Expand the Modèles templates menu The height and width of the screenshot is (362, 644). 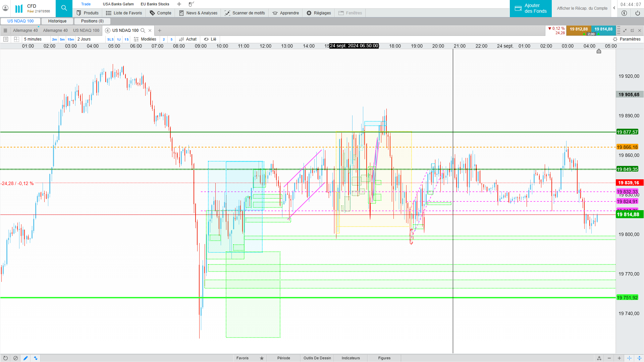click(x=145, y=39)
